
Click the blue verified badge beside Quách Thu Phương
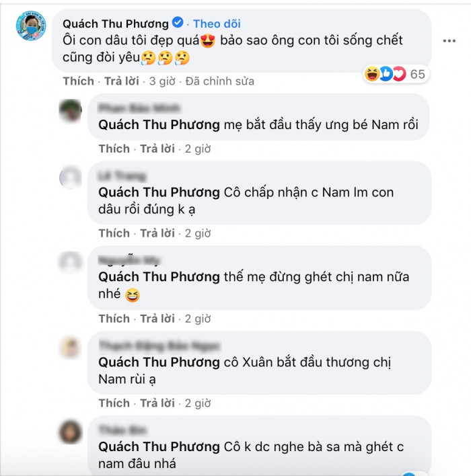[178, 22]
